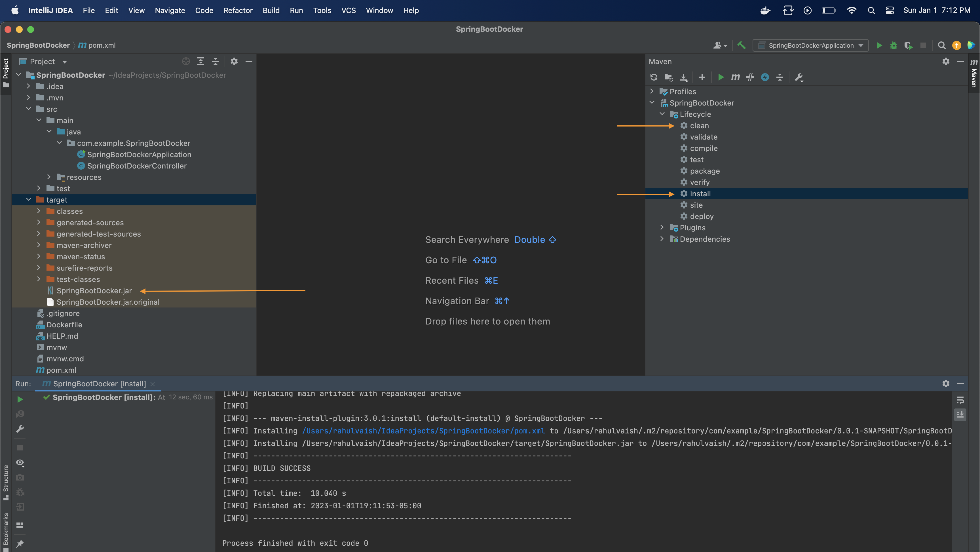Click the Build project hammer icon
980x552 pixels.
pyautogui.click(x=741, y=45)
